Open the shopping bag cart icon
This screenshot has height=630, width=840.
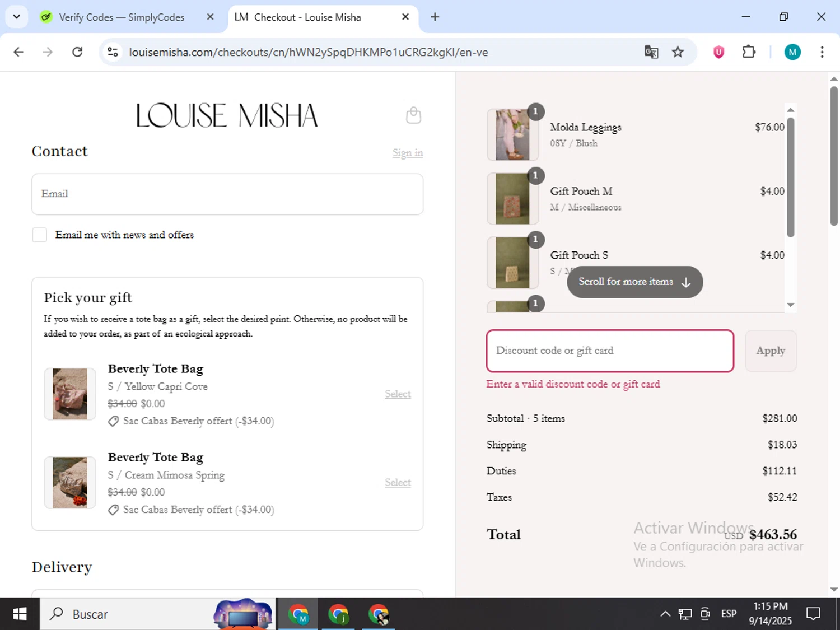point(413,115)
